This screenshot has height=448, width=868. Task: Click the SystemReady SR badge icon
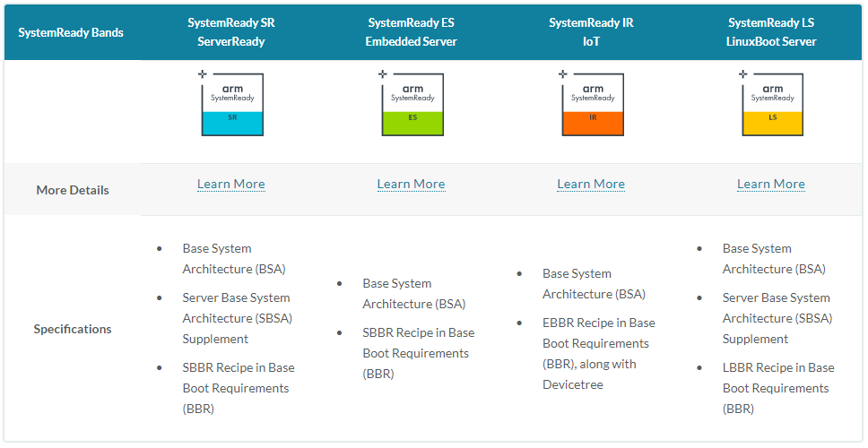tap(231, 103)
